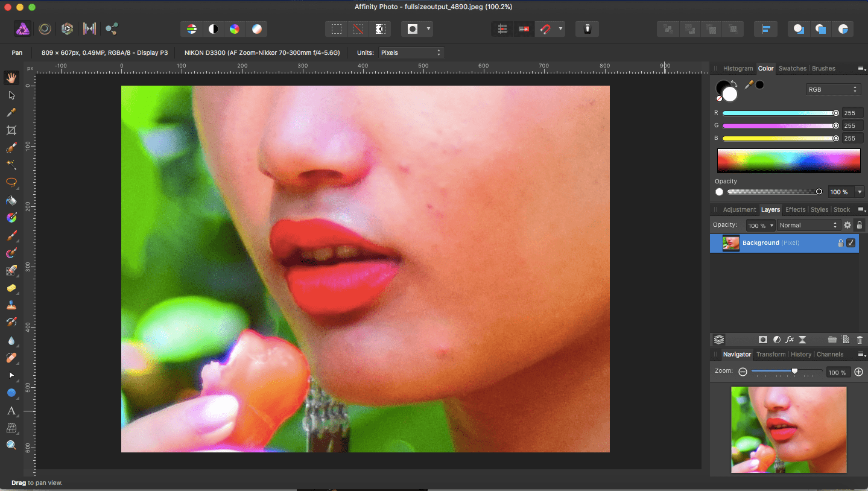Click the Navigator zoom slider handle
Image resolution: width=868 pixels, height=491 pixels.
pos(794,372)
